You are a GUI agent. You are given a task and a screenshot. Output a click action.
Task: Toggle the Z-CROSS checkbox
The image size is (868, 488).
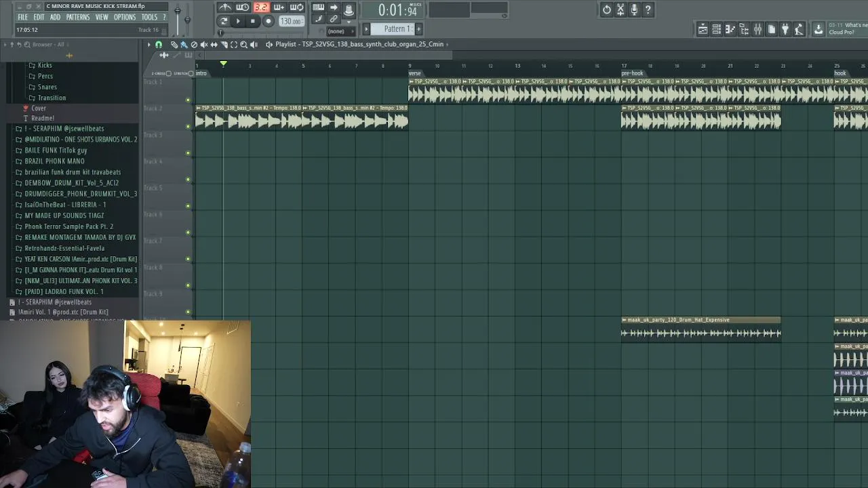(168, 73)
